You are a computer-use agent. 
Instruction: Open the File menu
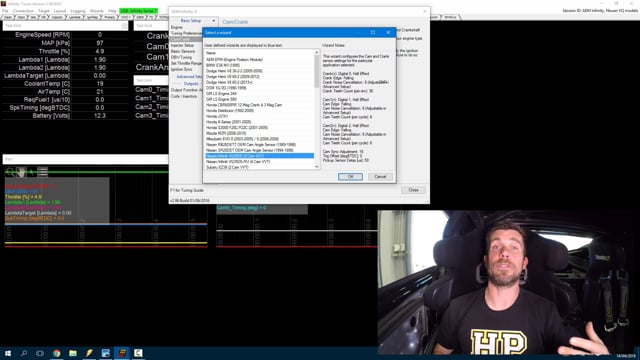click(x=5, y=11)
